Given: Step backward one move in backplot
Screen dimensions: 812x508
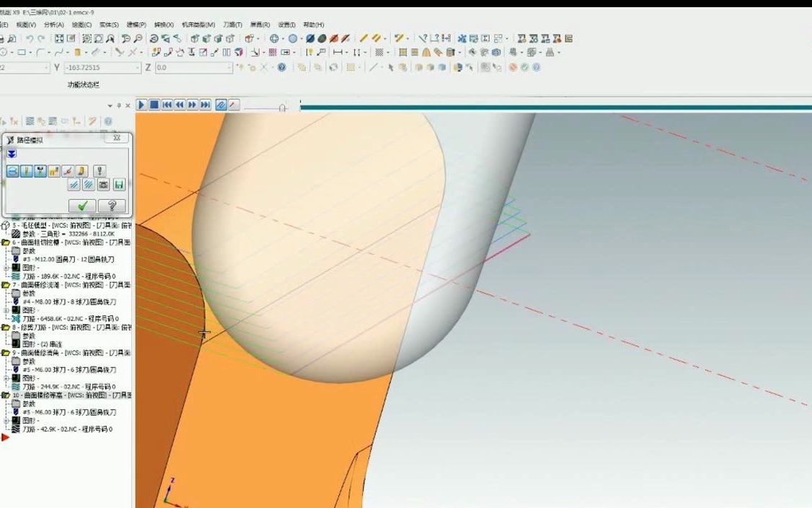Looking at the screenshot, I should pyautogui.click(x=180, y=105).
